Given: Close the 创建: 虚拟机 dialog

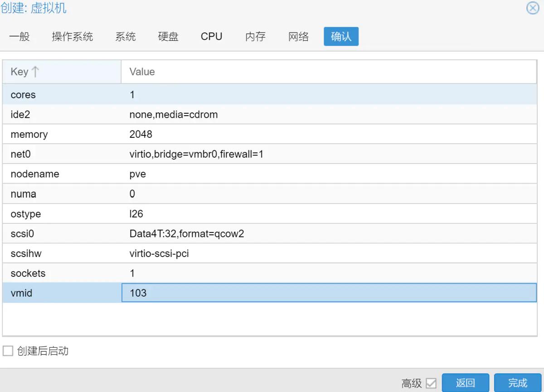Looking at the screenshot, I should (x=532, y=8).
